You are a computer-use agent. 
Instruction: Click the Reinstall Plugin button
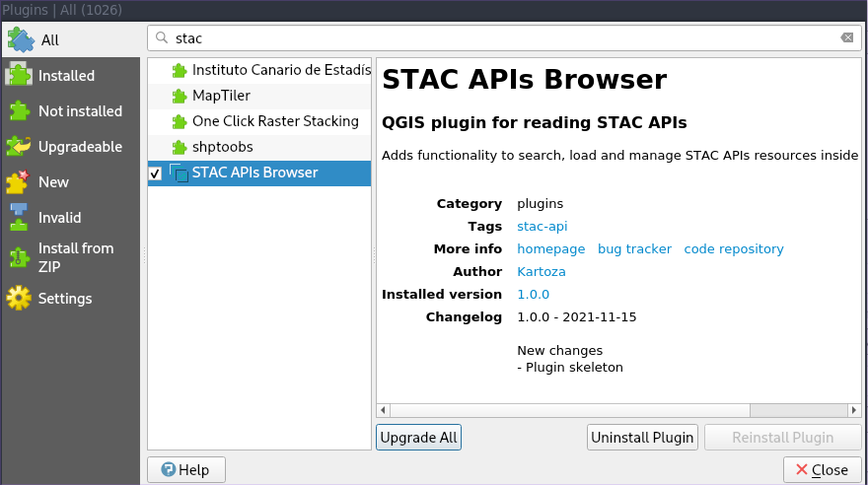tap(783, 438)
